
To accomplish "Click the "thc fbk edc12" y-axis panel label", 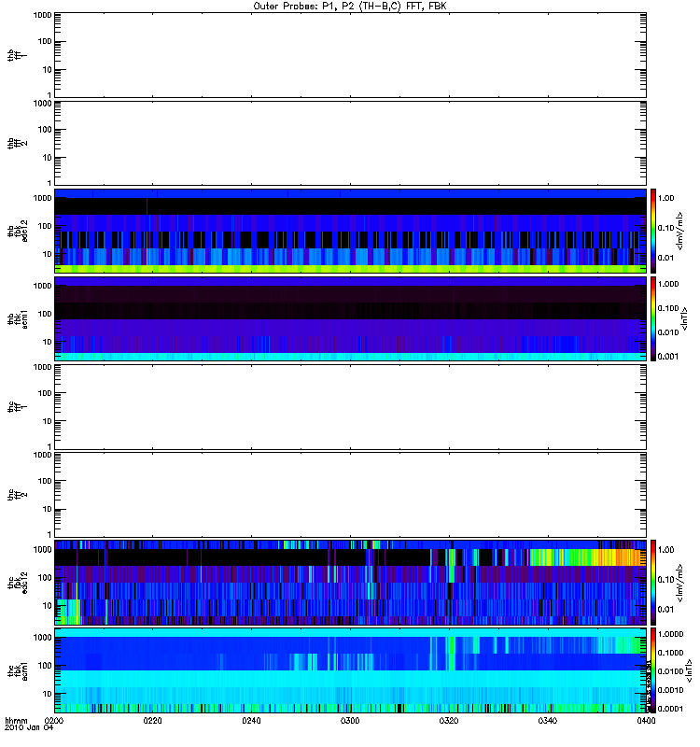I will [18, 583].
